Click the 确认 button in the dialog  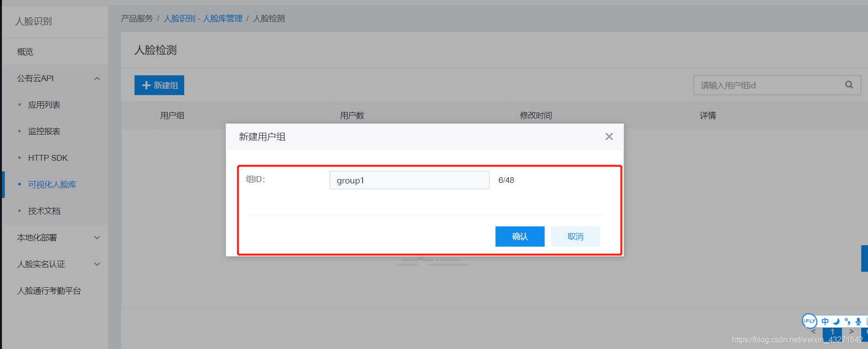pyautogui.click(x=520, y=237)
